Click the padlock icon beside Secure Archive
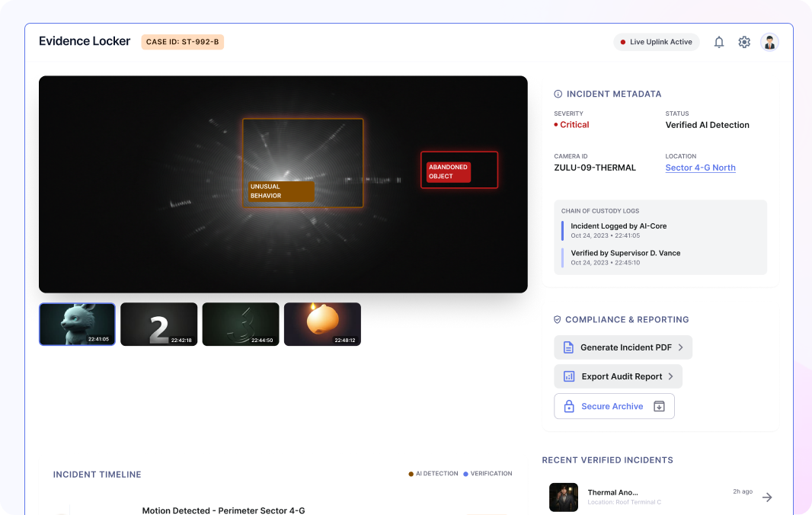 coord(569,405)
